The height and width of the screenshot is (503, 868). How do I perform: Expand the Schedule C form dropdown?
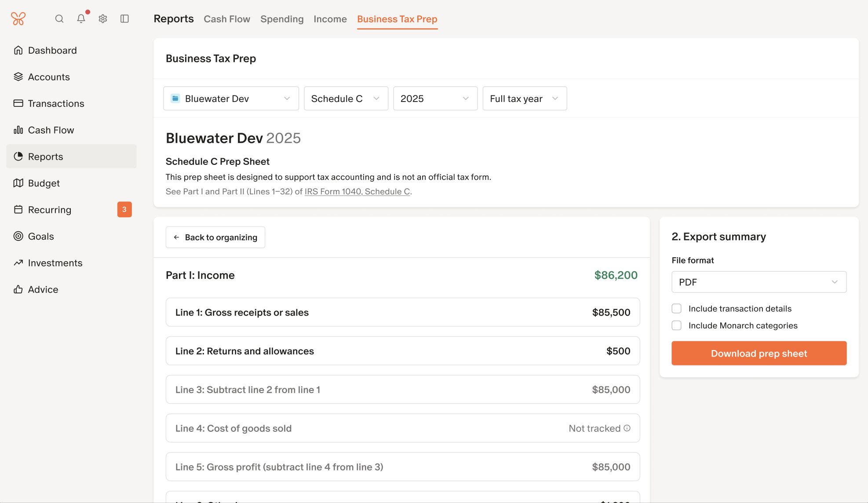pos(346,98)
